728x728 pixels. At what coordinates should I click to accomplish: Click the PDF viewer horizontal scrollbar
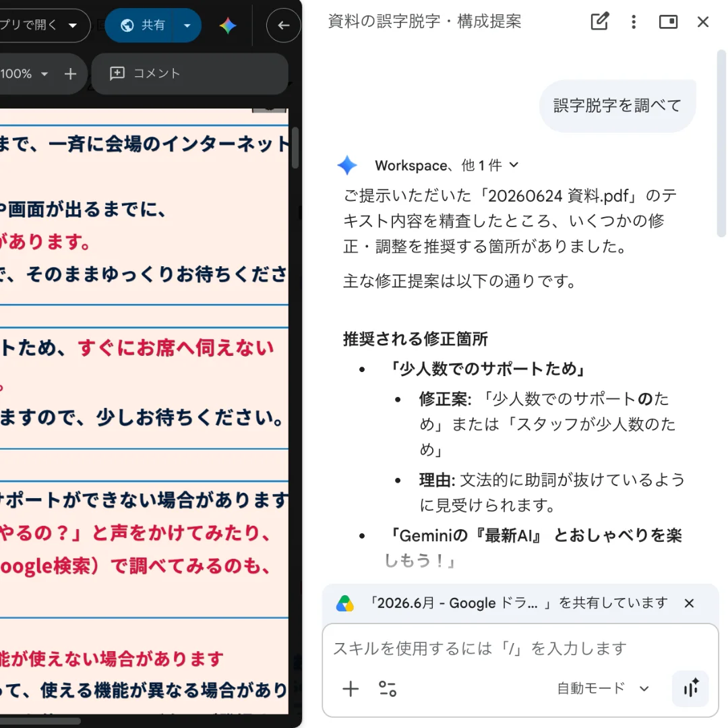(x=41, y=721)
